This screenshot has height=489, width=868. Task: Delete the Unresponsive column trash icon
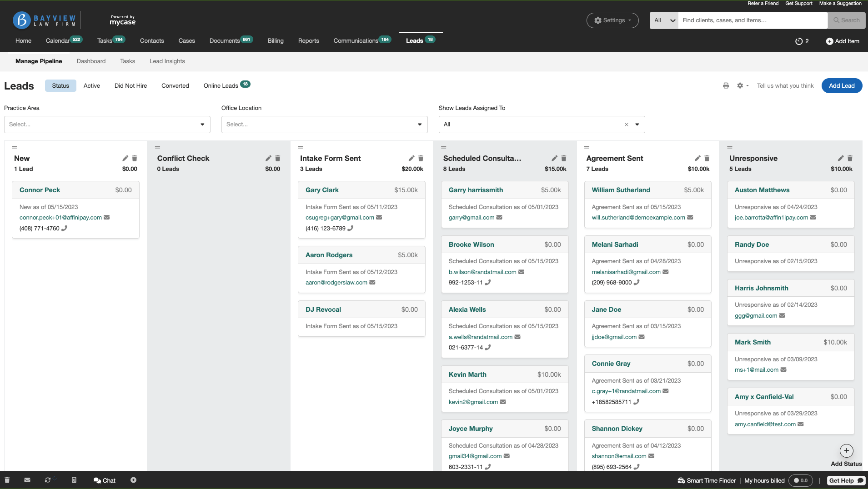(850, 158)
